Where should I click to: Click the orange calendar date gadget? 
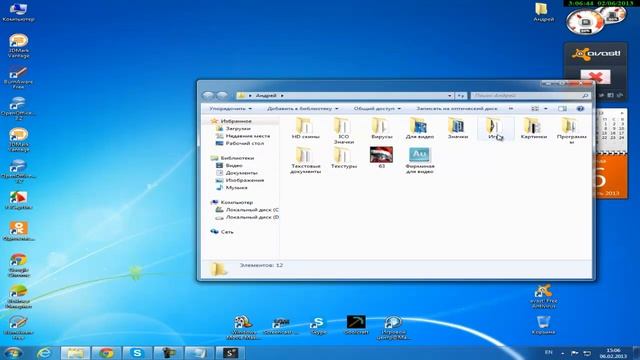tap(611, 177)
